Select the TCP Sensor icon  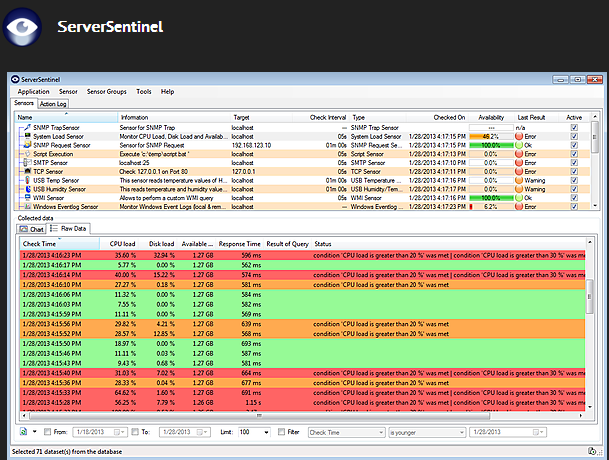[27, 171]
